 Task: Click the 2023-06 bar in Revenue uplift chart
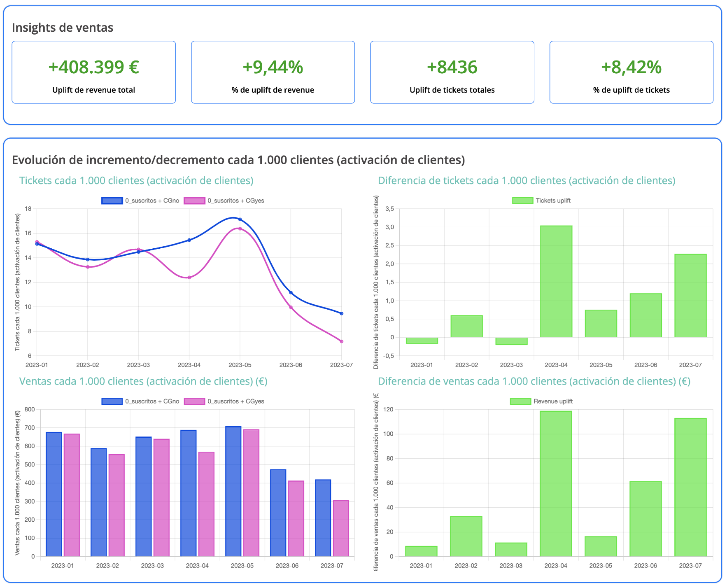[645, 519]
